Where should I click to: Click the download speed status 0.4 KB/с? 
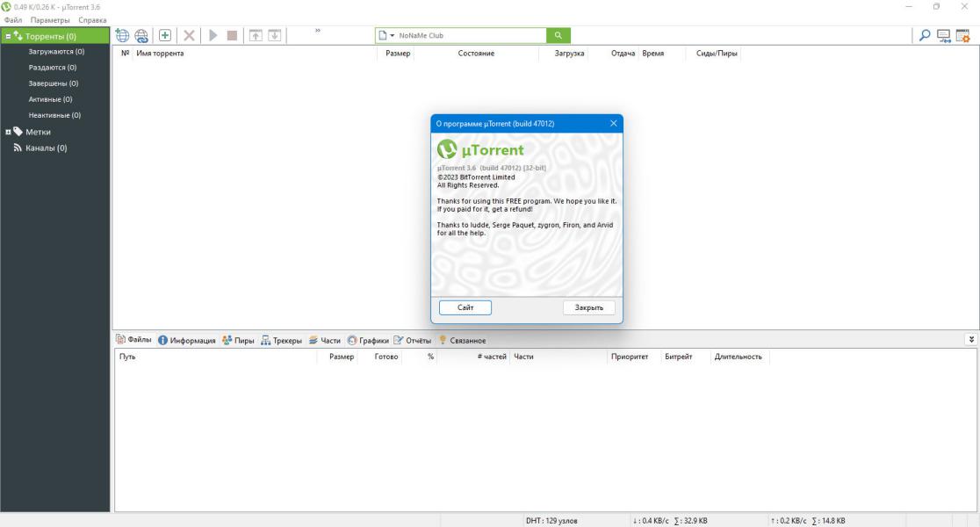tap(651, 520)
